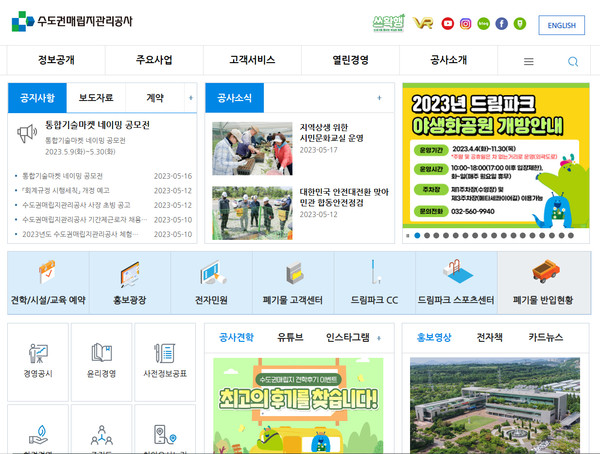Select the 계약 tab
The width and height of the screenshot is (600, 454).
155,98
